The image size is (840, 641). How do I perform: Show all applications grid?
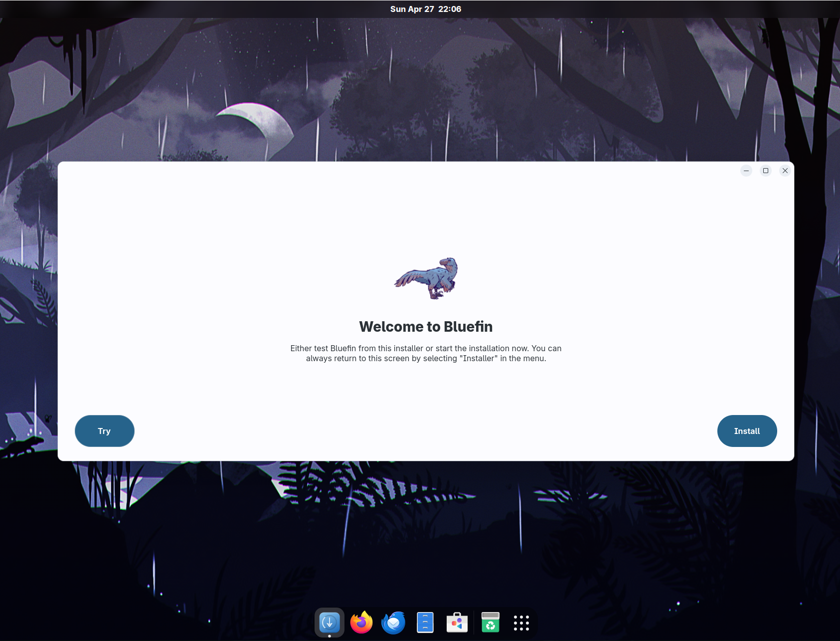521,623
